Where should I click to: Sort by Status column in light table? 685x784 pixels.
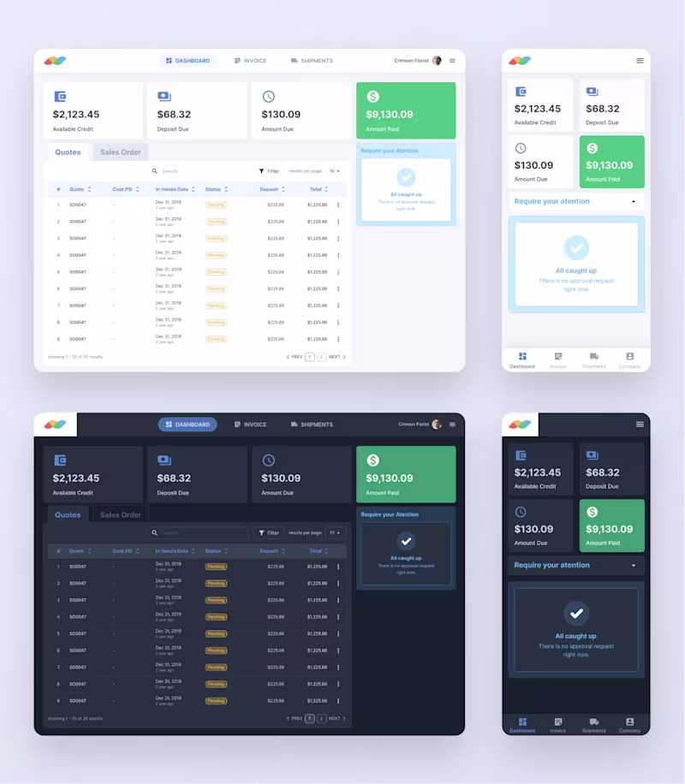pos(217,189)
